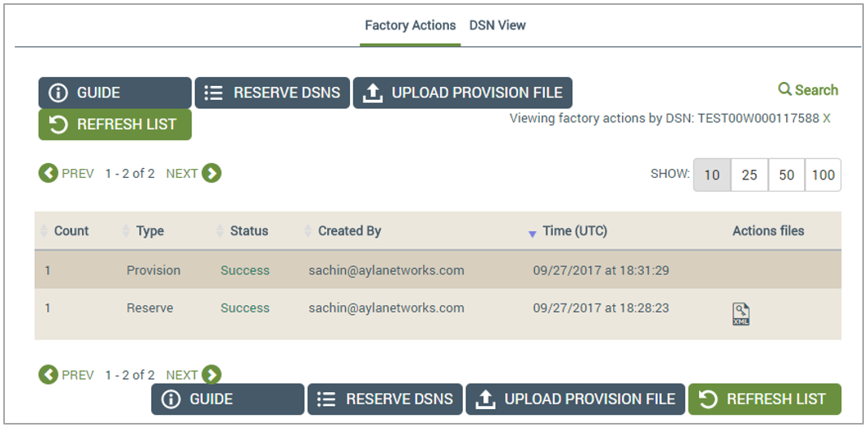Switch to the DSN View tab
This screenshot has width=868, height=427.
point(497,25)
